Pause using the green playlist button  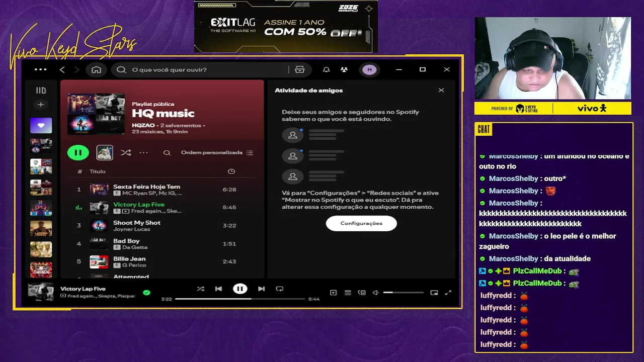point(78,152)
